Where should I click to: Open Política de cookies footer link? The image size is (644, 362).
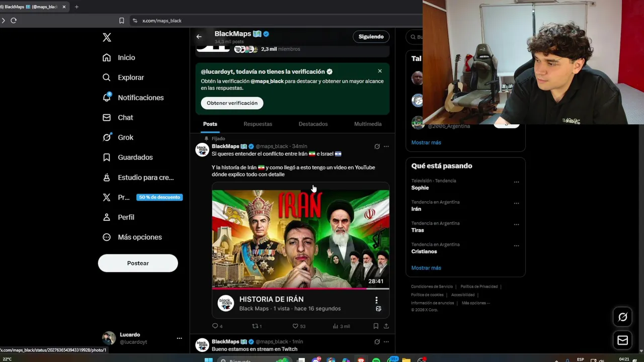click(x=427, y=295)
